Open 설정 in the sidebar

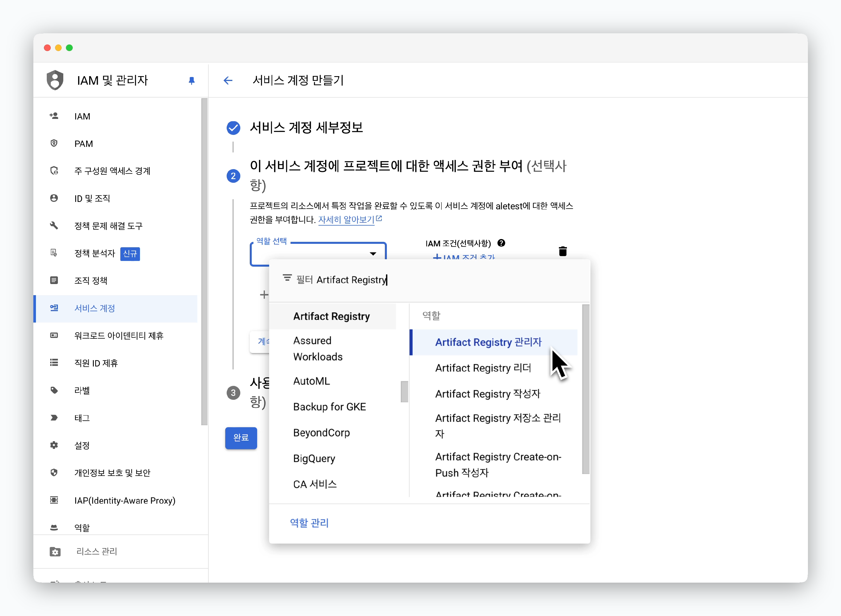(115, 445)
